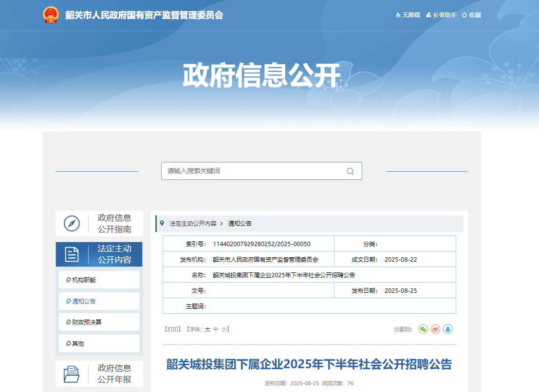Image resolution: width=539 pixels, height=392 pixels.
Task: Open 政府信息公开年报 section
Action: tap(99, 374)
